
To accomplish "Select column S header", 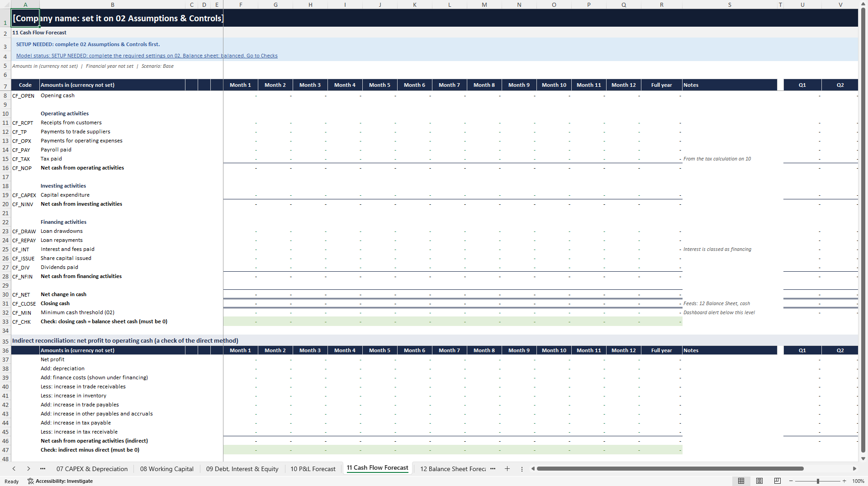I will 730,5.
